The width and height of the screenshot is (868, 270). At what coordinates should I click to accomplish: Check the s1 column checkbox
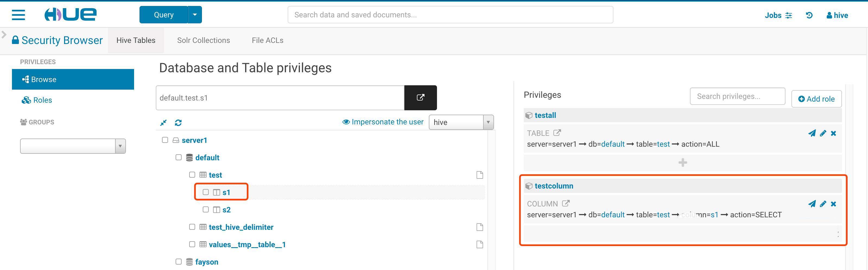point(205,192)
